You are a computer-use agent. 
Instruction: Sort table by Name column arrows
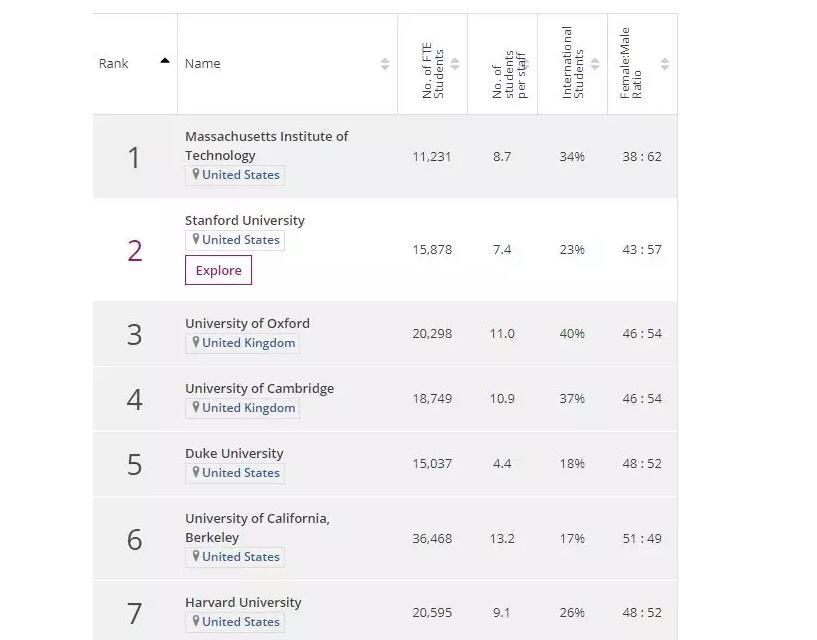[385, 64]
